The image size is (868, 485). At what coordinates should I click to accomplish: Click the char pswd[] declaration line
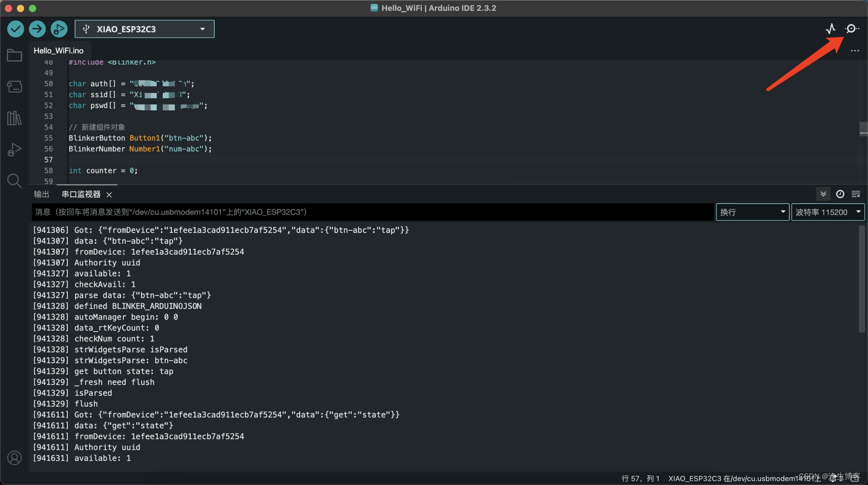click(138, 105)
